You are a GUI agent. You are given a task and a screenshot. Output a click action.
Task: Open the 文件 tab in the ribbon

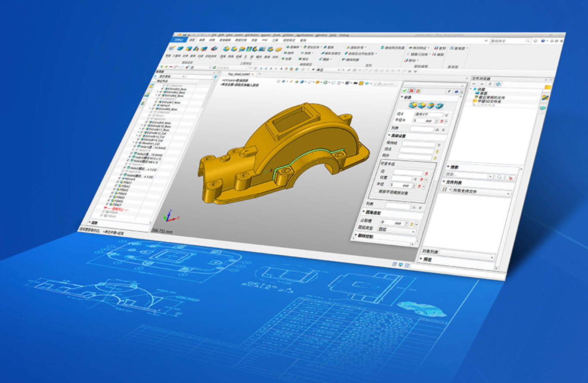coord(178,39)
